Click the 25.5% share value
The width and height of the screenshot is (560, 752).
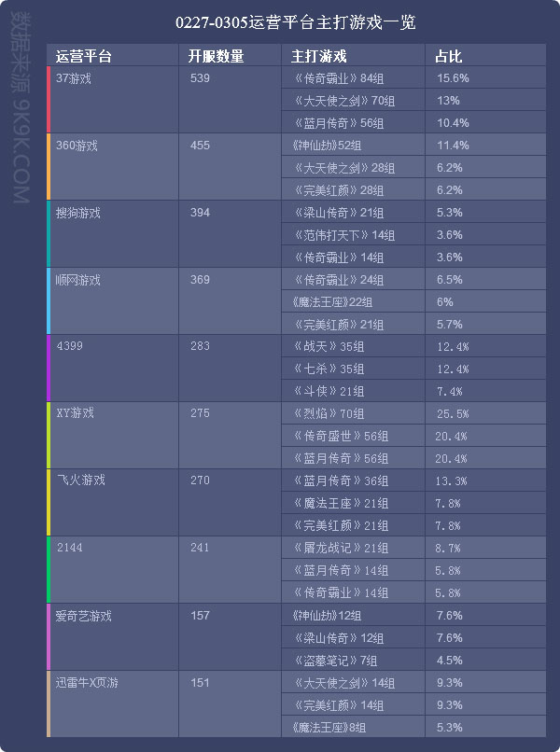coord(453,413)
